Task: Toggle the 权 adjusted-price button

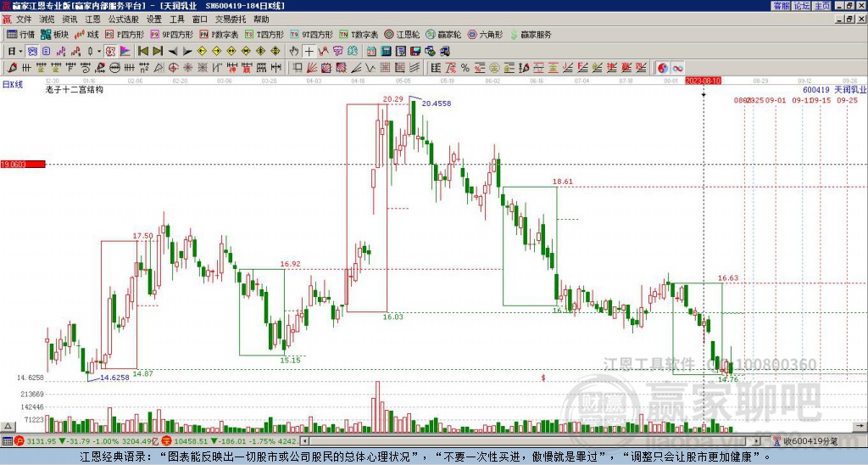Action: 110,52
